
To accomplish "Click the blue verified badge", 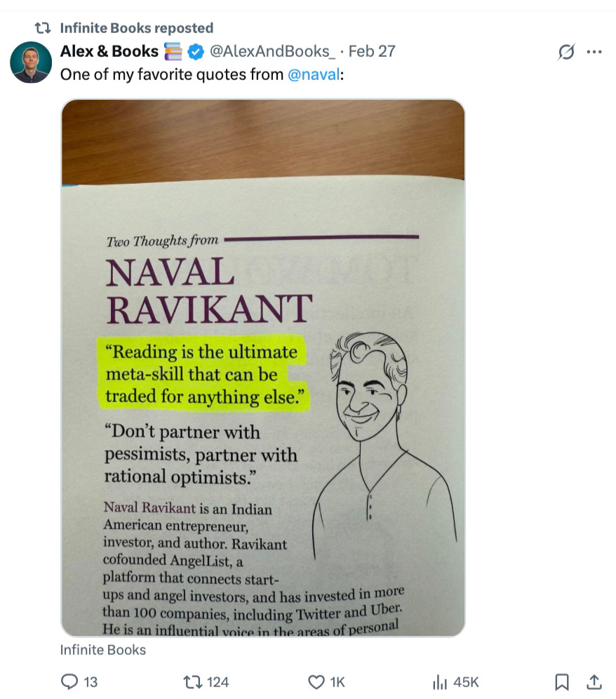I will 195,52.
